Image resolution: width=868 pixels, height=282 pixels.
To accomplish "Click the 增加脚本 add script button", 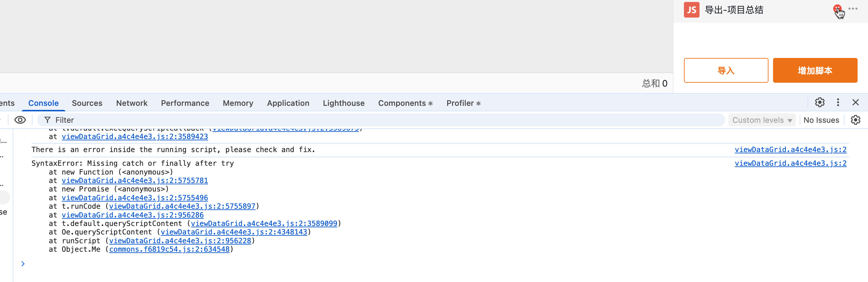I will [815, 70].
